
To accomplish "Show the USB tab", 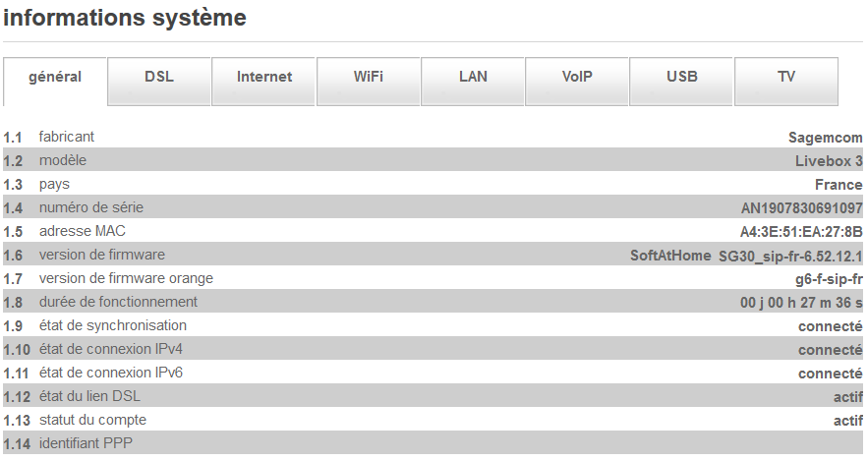I will [681, 77].
